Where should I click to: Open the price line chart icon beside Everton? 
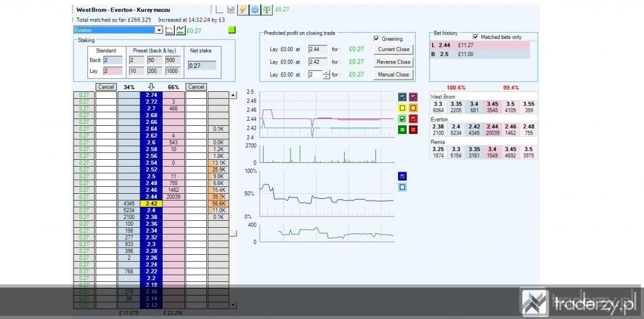coord(170,30)
